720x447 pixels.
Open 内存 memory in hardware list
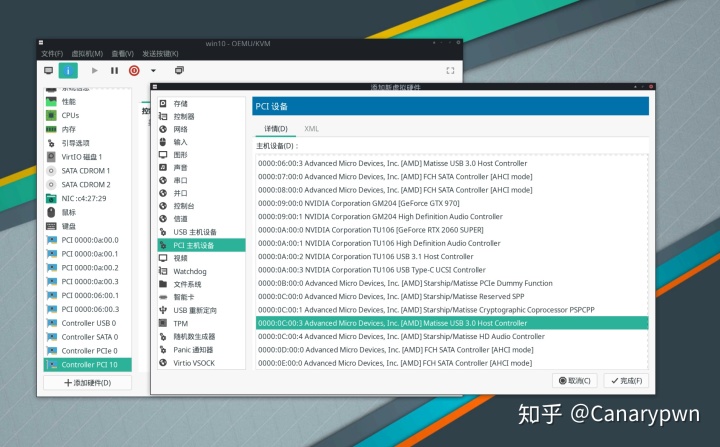(87, 129)
